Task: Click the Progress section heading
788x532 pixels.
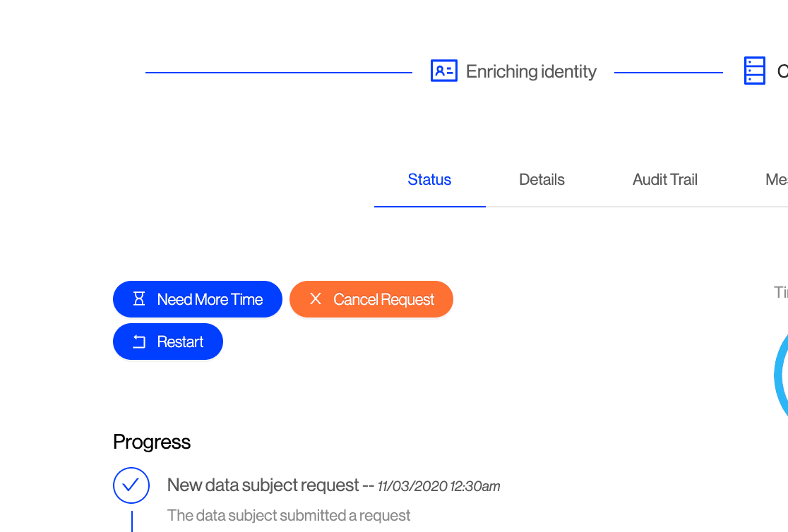Action: [x=152, y=442]
